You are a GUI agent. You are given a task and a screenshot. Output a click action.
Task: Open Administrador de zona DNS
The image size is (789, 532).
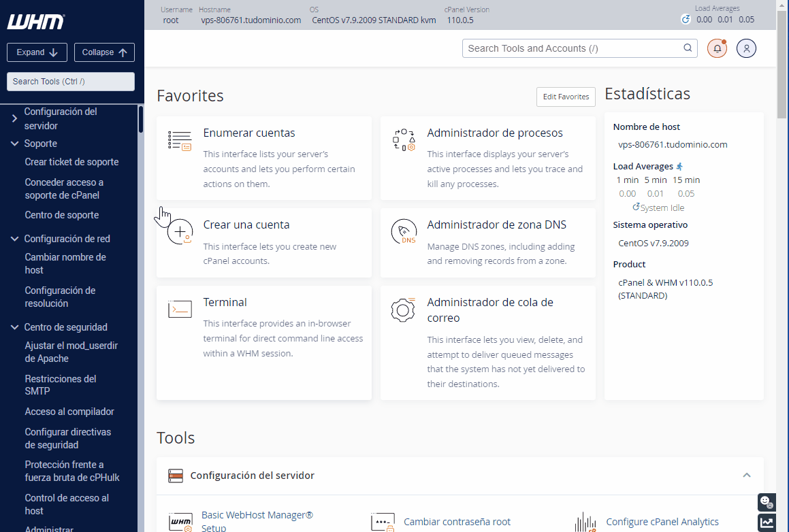(x=497, y=225)
